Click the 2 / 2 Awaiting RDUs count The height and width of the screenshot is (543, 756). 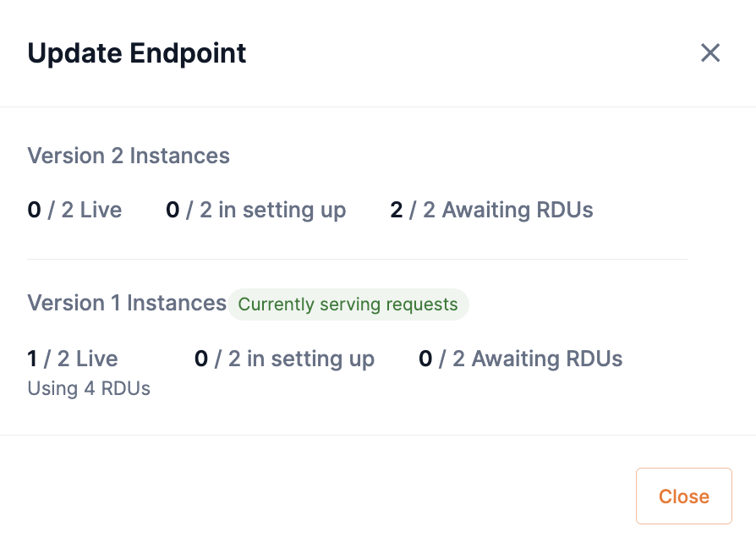tap(491, 209)
